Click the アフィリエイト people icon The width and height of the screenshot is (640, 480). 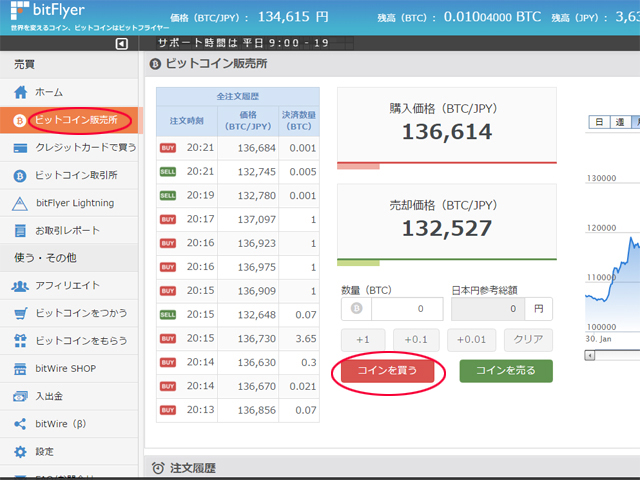pos(20,286)
